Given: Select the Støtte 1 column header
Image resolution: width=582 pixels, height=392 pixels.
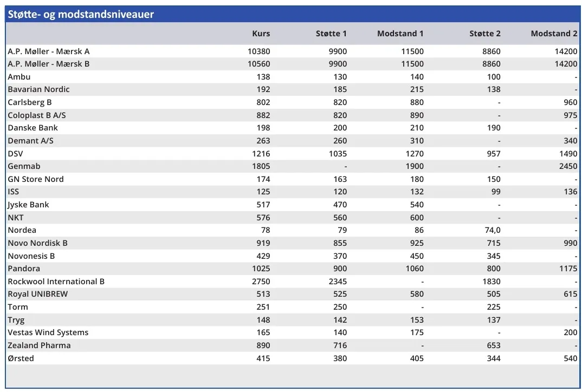Looking at the screenshot, I should click(x=331, y=34).
